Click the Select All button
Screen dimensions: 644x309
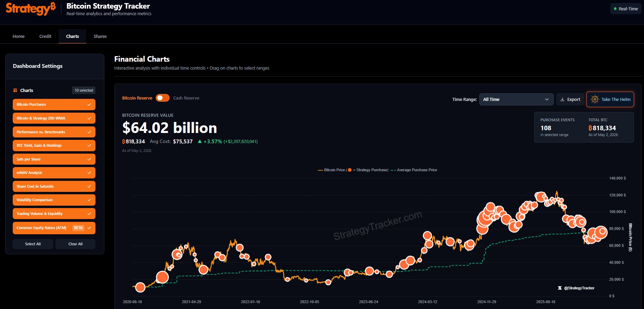click(x=33, y=244)
